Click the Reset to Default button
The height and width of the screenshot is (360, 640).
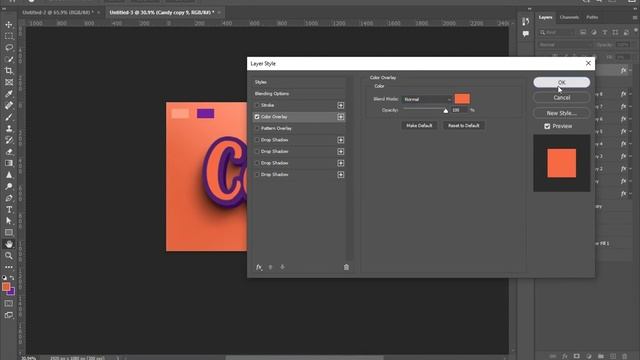(x=464, y=126)
